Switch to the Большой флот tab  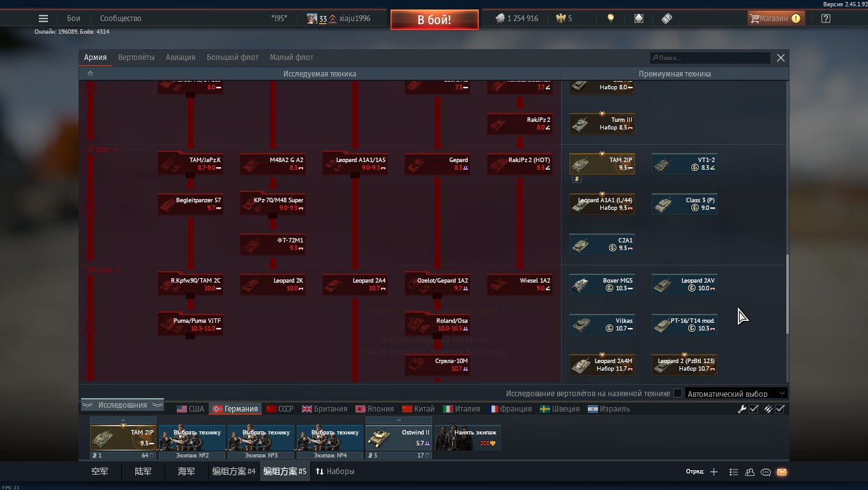pyautogui.click(x=232, y=57)
